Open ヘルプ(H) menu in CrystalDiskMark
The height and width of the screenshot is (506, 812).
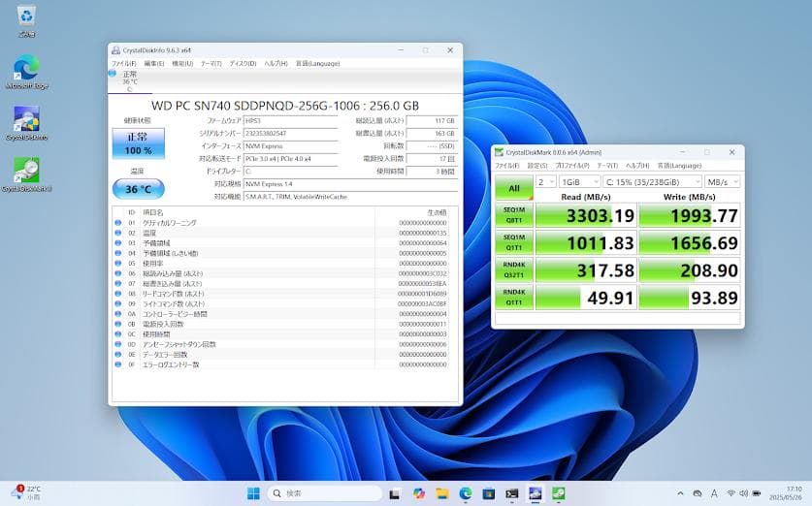click(x=637, y=166)
